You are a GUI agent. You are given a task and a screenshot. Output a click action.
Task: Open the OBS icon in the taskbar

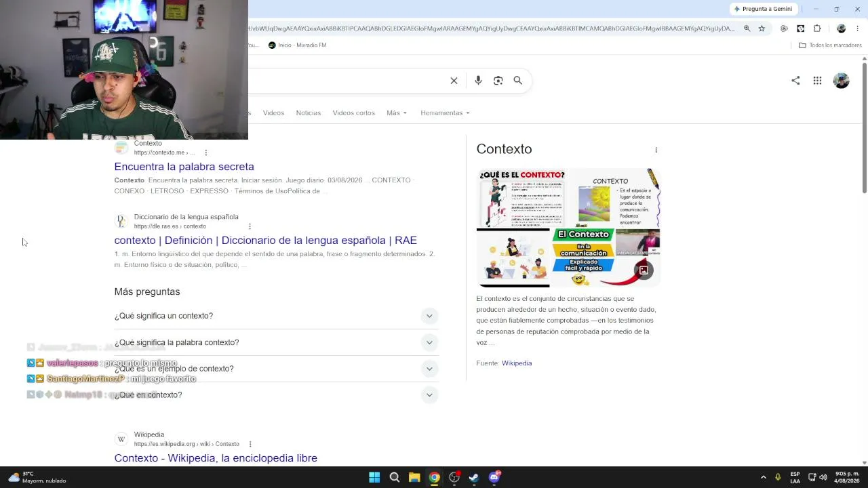[x=454, y=477]
